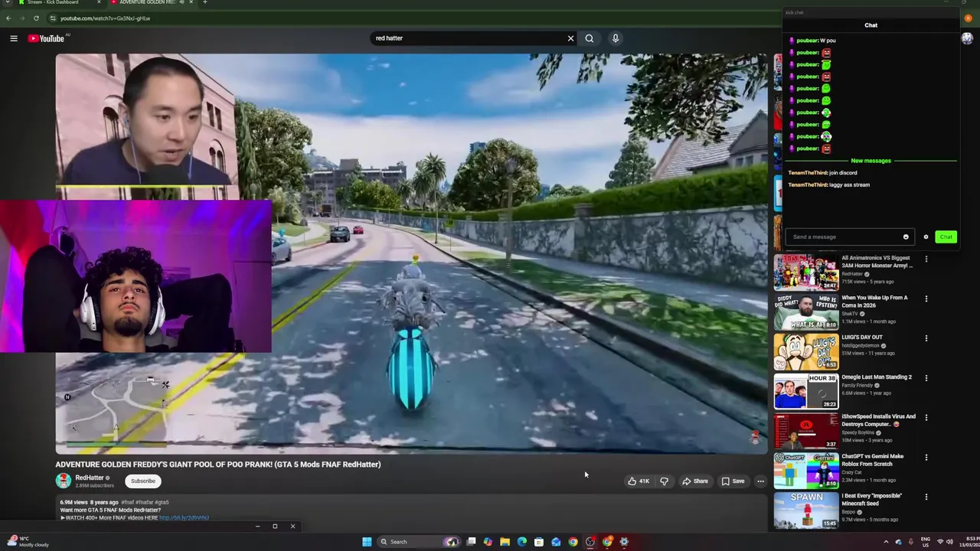Launch Microsoft Edge from the taskbar
This screenshot has width=980, height=551.
(x=521, y=542)
